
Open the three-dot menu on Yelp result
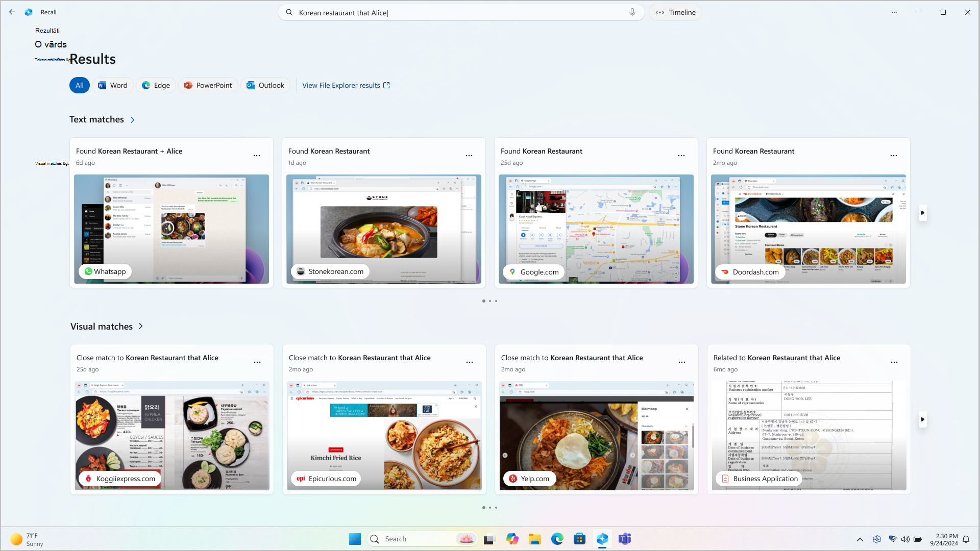[682, 362]
